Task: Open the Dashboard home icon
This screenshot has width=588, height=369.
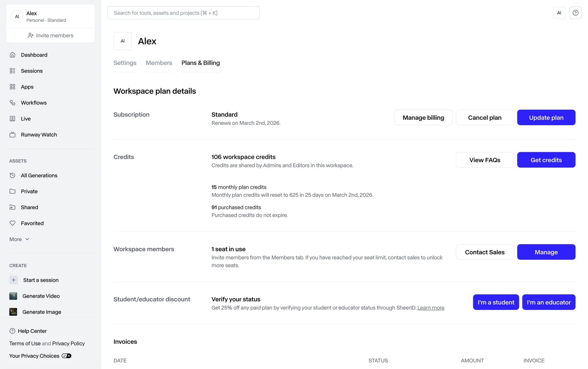Action: 12,55
